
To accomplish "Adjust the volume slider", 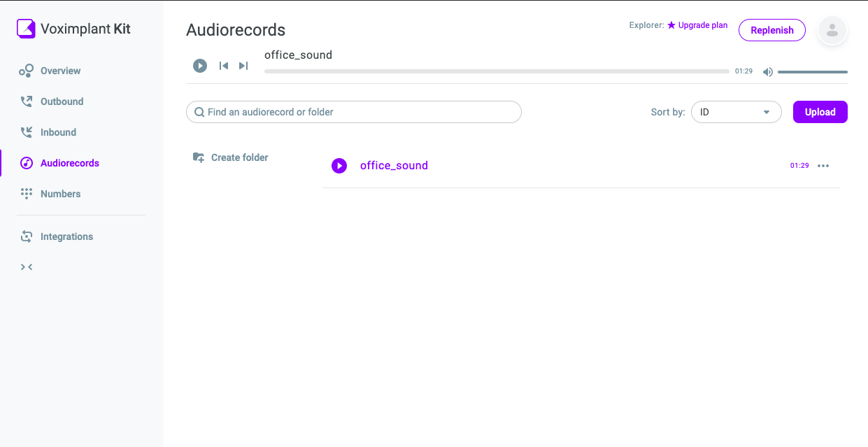I will pos(813,71).
